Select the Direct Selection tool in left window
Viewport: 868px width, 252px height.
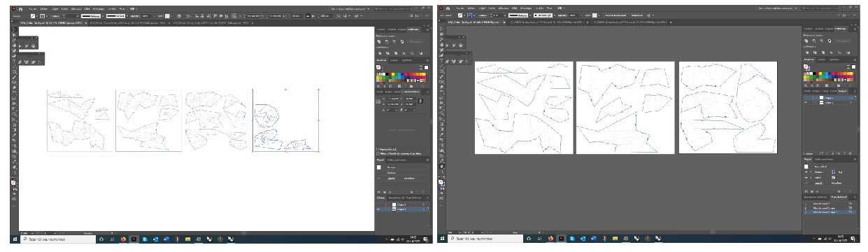[14, 34]
